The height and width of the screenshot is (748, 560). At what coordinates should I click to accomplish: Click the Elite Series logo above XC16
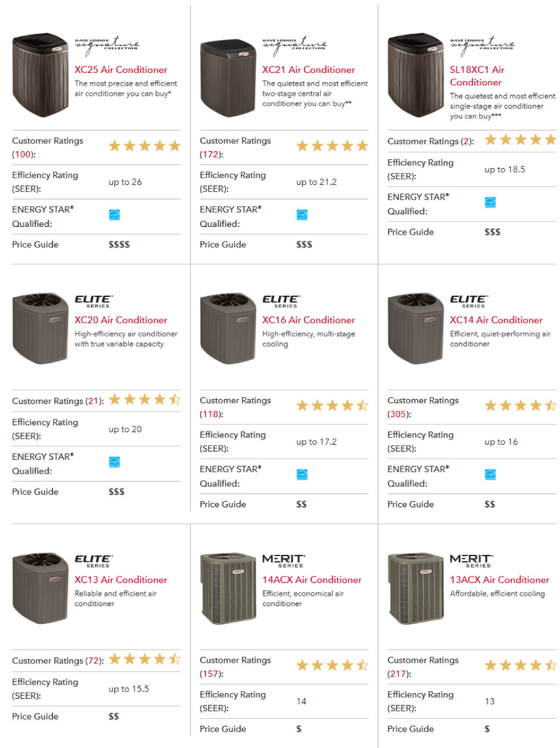tap(281, 301)
